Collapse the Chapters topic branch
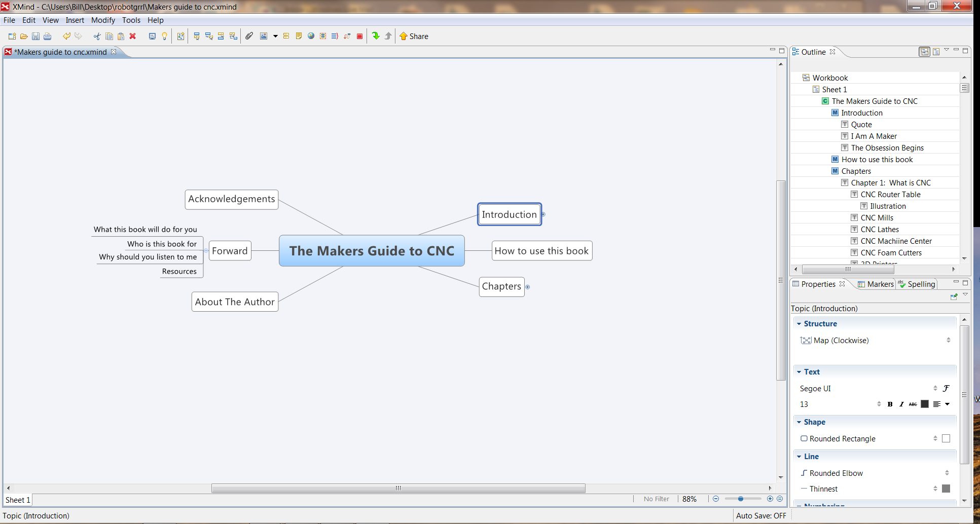The width and height of the screenshot is (980, 524). [527, 287]
